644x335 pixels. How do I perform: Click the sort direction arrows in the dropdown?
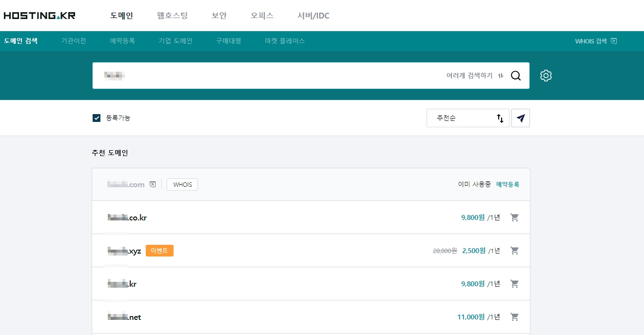[500, 118]
